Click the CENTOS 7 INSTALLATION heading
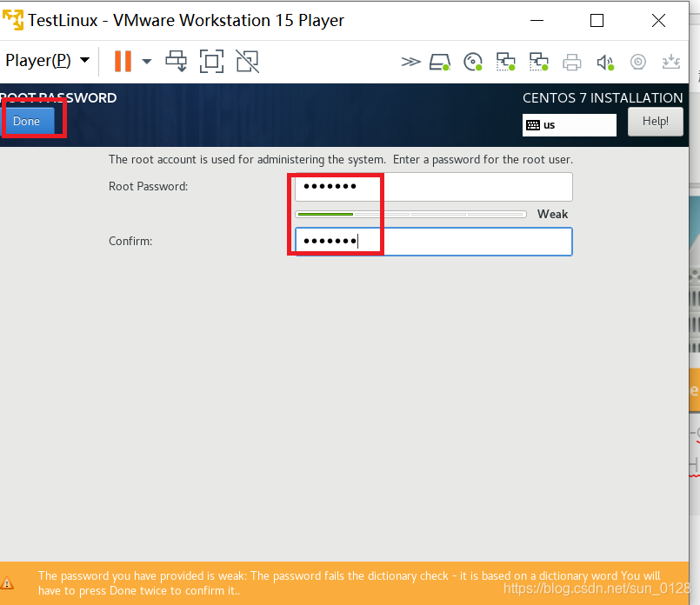This screenshot has width=700, height=605. pyautogui.click(x=603, y=97)
